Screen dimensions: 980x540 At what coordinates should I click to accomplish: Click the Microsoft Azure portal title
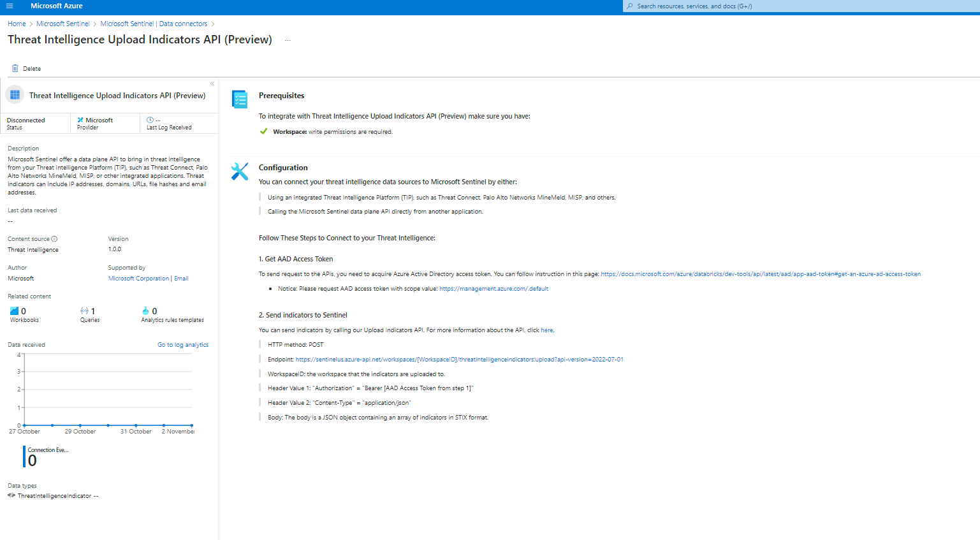57,6
